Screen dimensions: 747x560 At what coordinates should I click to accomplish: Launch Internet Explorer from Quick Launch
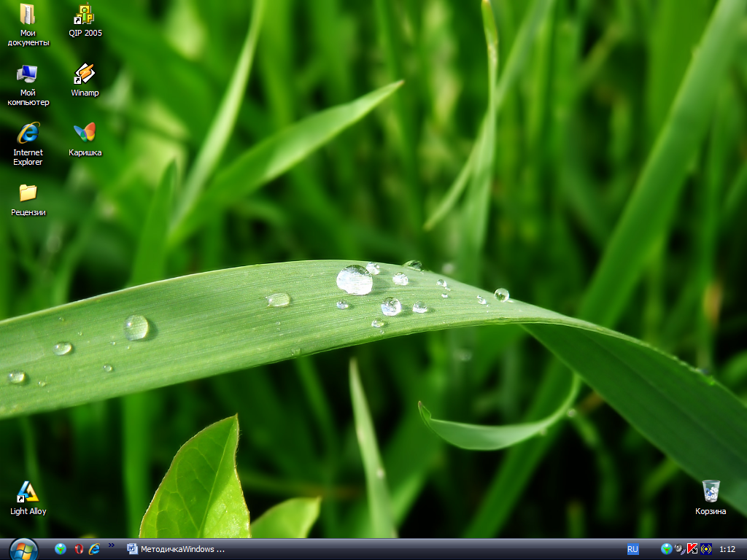[x=95, y=549]
